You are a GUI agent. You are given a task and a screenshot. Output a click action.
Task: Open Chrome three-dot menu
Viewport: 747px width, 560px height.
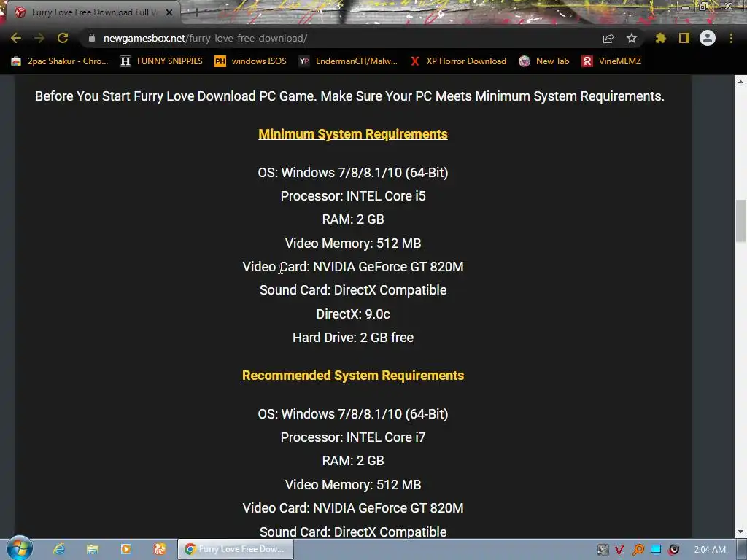(x=731, y=38)
